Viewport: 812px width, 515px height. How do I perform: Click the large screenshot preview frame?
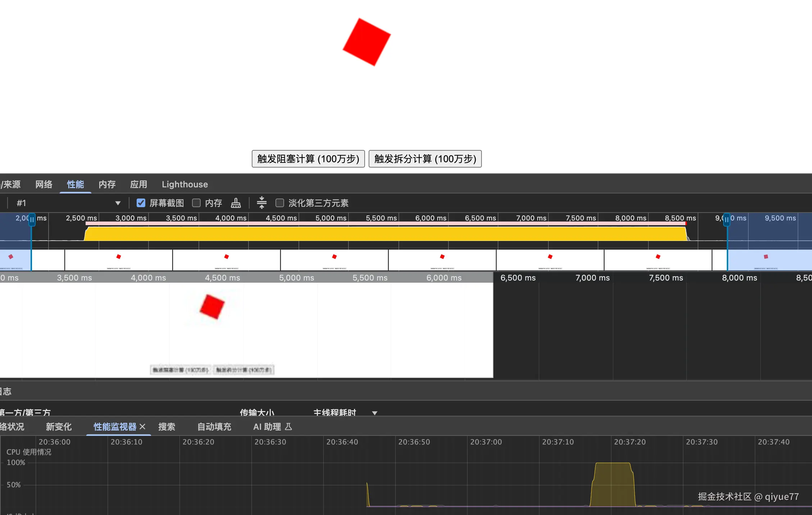pos(246,330)
